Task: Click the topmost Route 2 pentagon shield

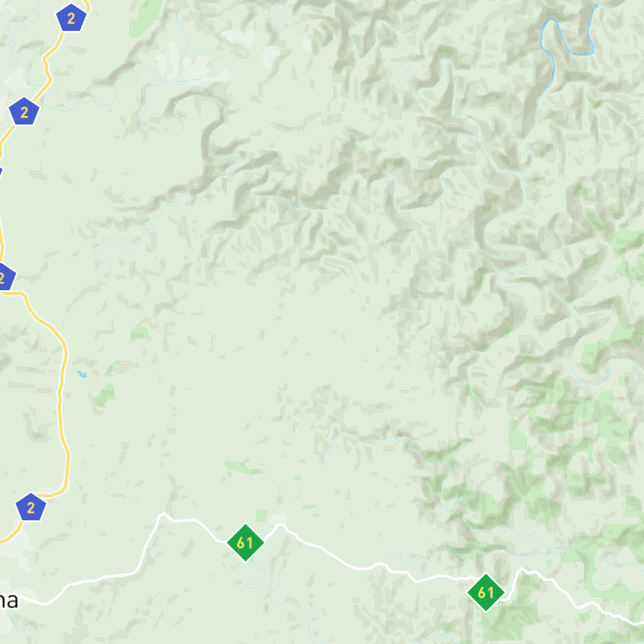Action: 71,18
